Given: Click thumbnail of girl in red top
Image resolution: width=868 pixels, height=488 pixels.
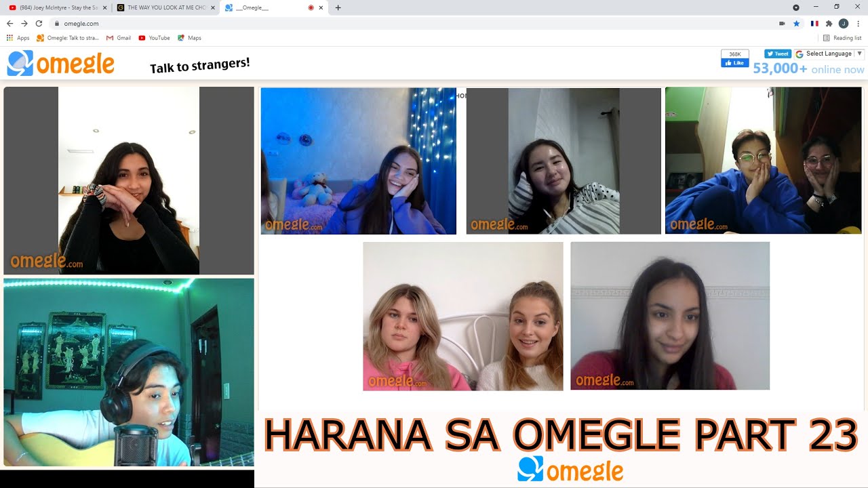Looking at the screenshot, I should pyautogui.click(x=670, y=316).
